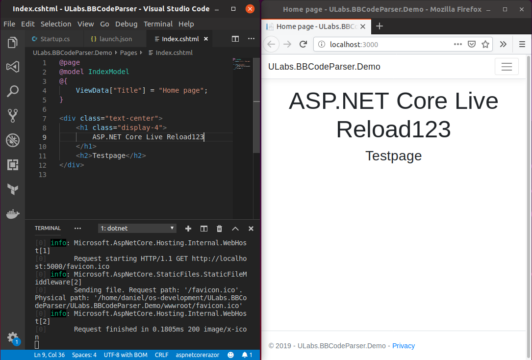Follow the Privacy link in the page footer
Image resolution: width=532 pixels, height=360 pixels.
[x=403, y=346]
